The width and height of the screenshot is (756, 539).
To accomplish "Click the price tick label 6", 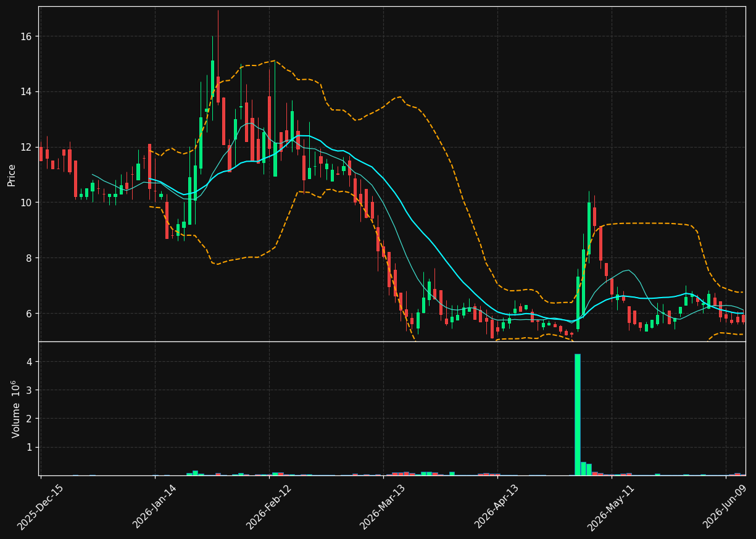I will [x=29, y=314].
